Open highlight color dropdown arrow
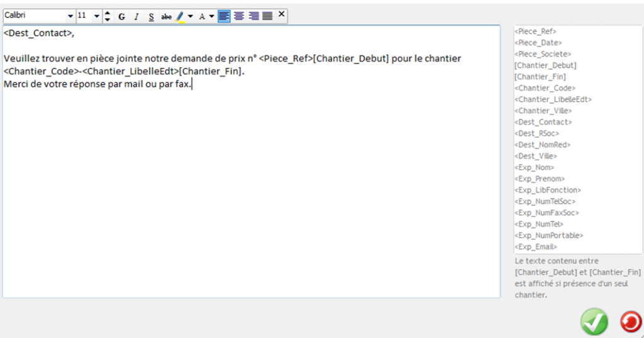Screen dimensions: 644x338 click(x=190, y=16)
